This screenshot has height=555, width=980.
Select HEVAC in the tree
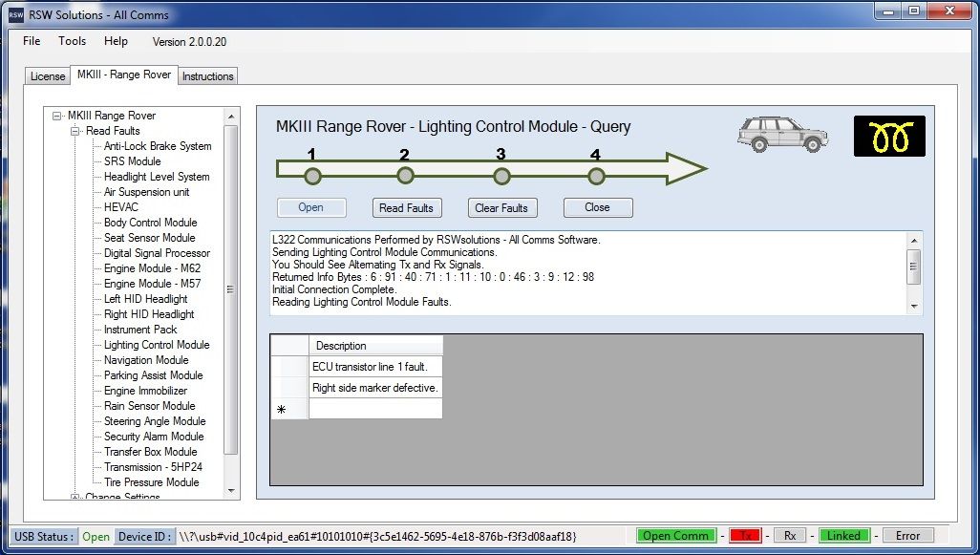pos(121,207)
